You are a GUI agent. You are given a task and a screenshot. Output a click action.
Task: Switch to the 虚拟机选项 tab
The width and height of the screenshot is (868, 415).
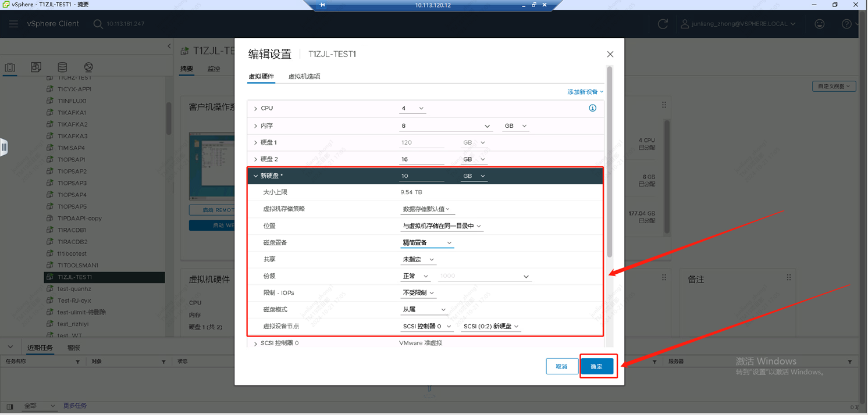tap(304, 77)
